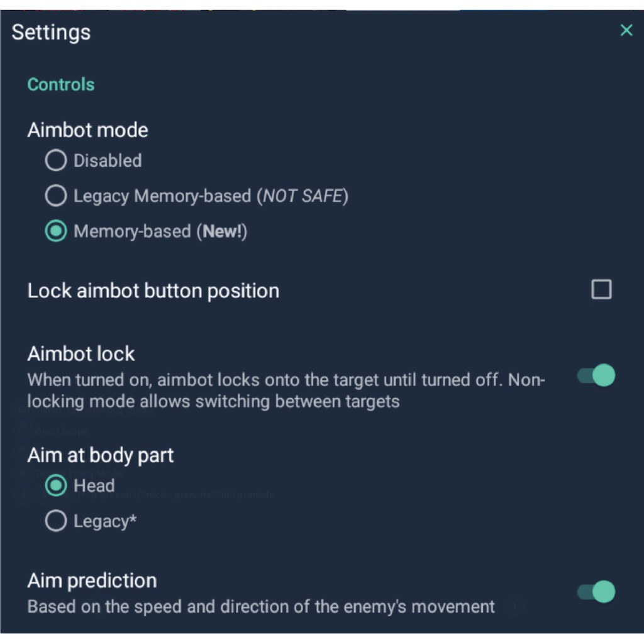This screenshot has width=644, height=644.
Task: Open the Controls section header
Action: point(61,85)
